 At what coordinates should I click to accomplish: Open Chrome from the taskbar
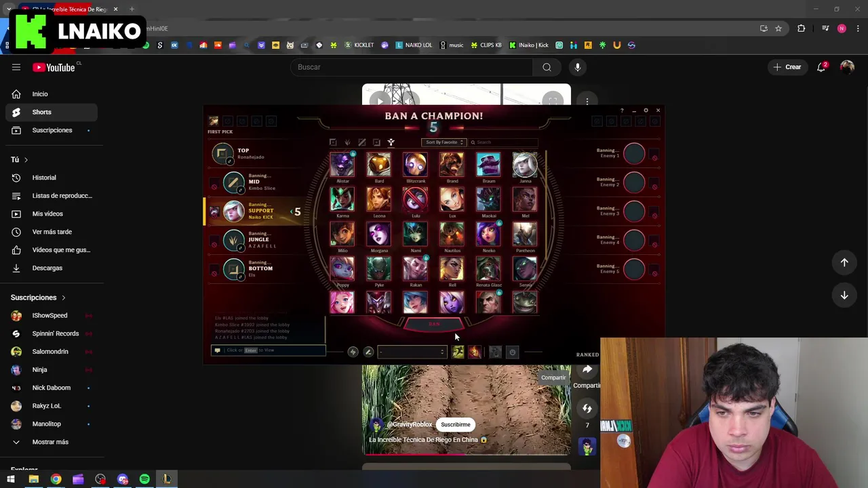pos(56,479)
